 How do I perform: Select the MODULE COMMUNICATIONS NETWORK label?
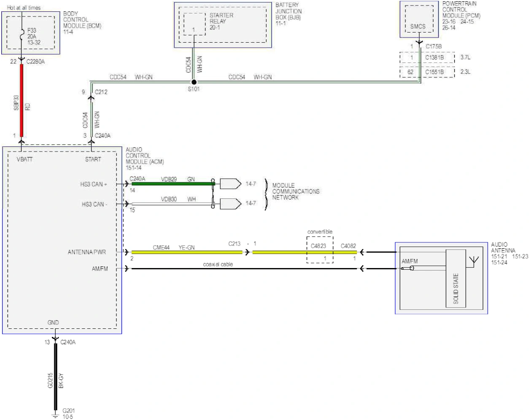[x=296, y=191]
